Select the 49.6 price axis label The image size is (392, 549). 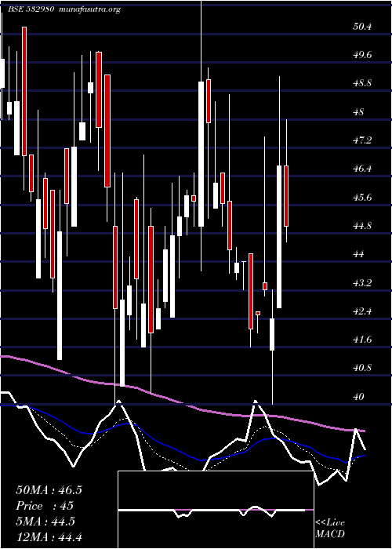click(362, 55)
